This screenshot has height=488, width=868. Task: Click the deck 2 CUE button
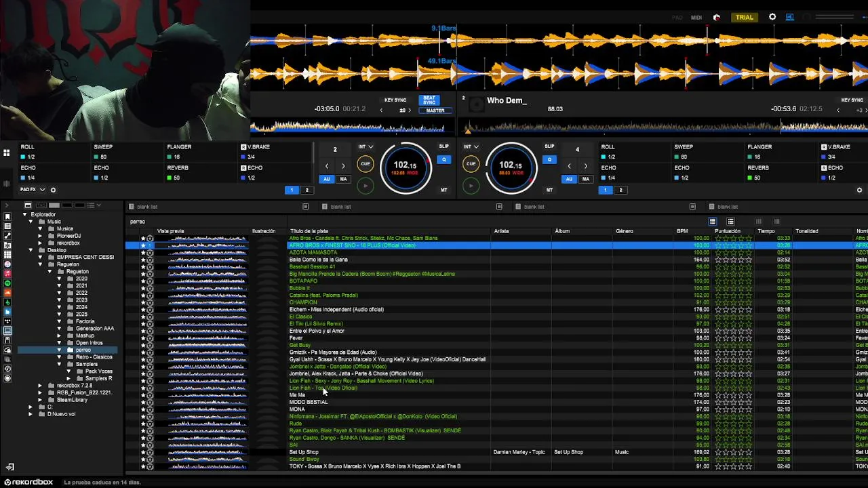(471, 163)
